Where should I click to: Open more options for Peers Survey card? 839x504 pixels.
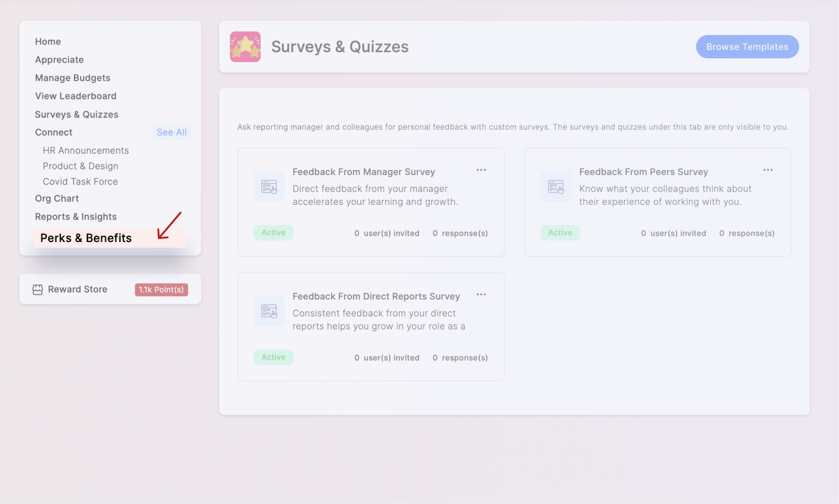(x=768, y=170)
